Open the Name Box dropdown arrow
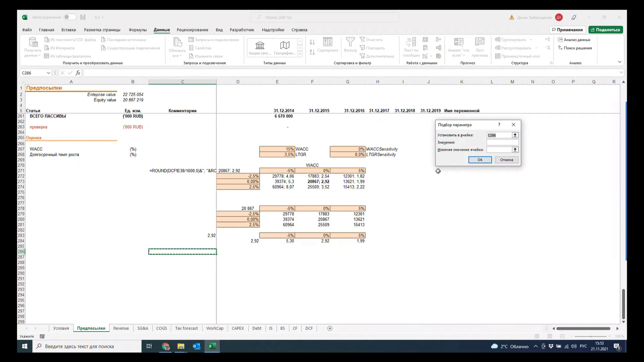The width and height of the screenshot is (644, 362). coord(48,73)
